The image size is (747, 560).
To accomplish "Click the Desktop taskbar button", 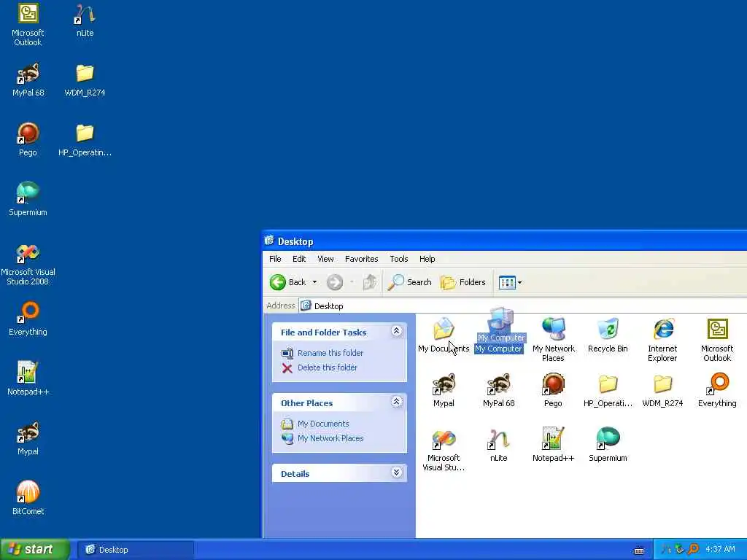I will point(136,550).
